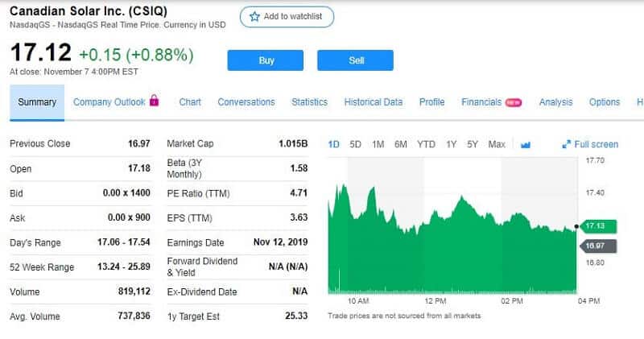Click the lock icon beside Company Outlook

pos(154,101)
